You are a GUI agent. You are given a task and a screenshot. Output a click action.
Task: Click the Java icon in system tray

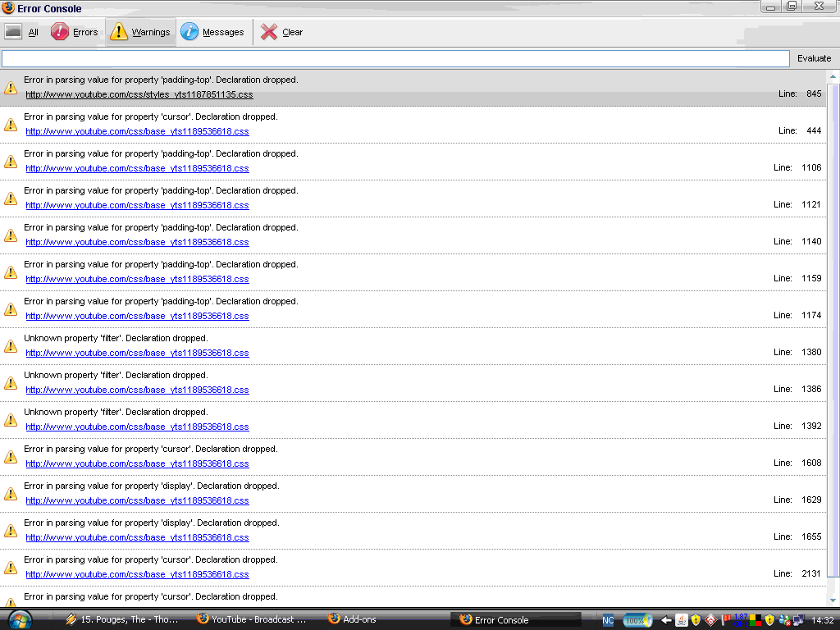[x=682, y=620]
